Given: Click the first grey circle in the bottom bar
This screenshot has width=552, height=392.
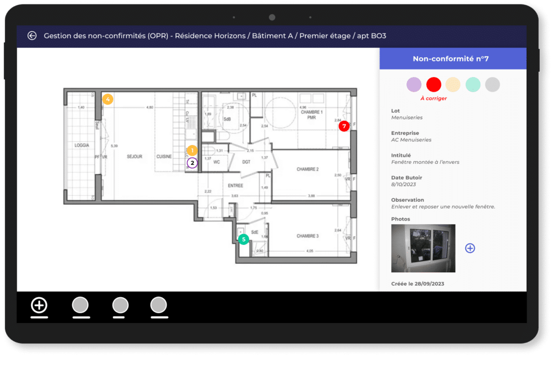Looking at the screenshot, I should point(80,305).
